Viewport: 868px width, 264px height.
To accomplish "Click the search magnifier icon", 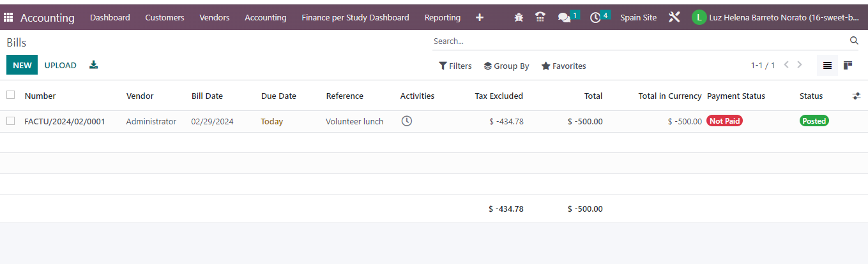I will coord(854,41).
